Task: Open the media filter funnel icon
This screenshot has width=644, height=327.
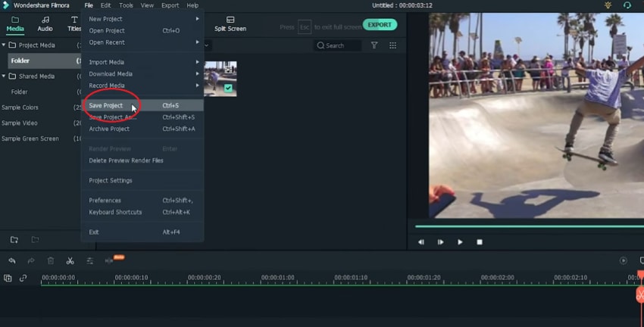Action: click(x=374, y=45)
